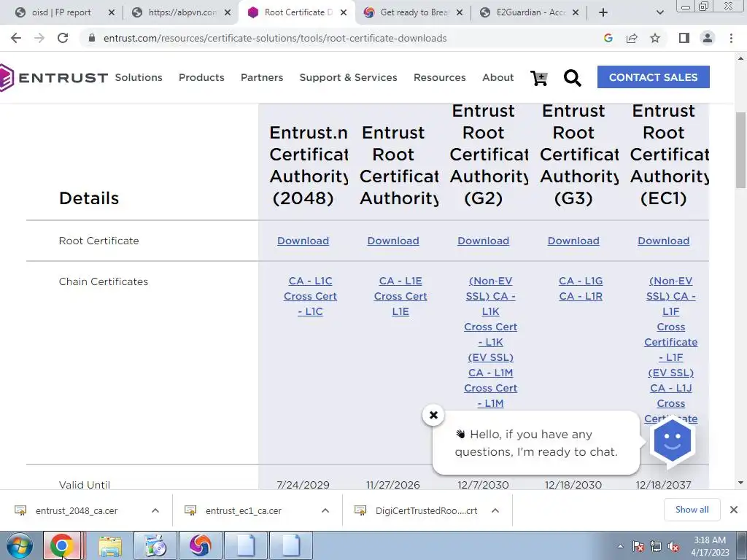The image size is (747, 560).
Task: Open Chrome three-dot menu
Action: 731,38
